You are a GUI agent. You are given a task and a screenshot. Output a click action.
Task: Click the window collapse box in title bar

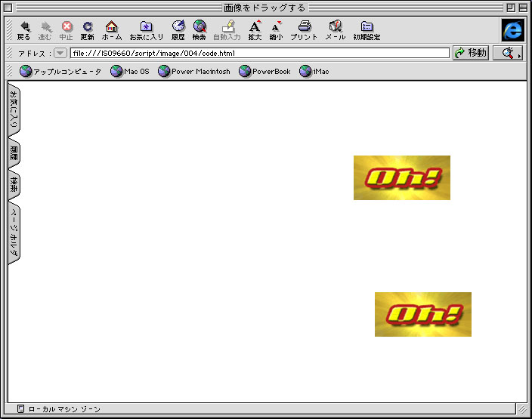[523, 8]
